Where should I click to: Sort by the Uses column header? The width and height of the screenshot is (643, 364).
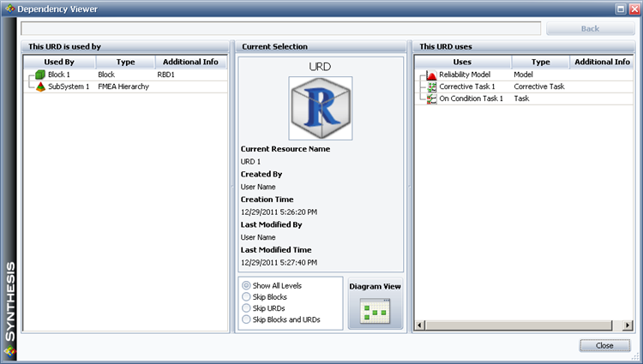[462, 62]
